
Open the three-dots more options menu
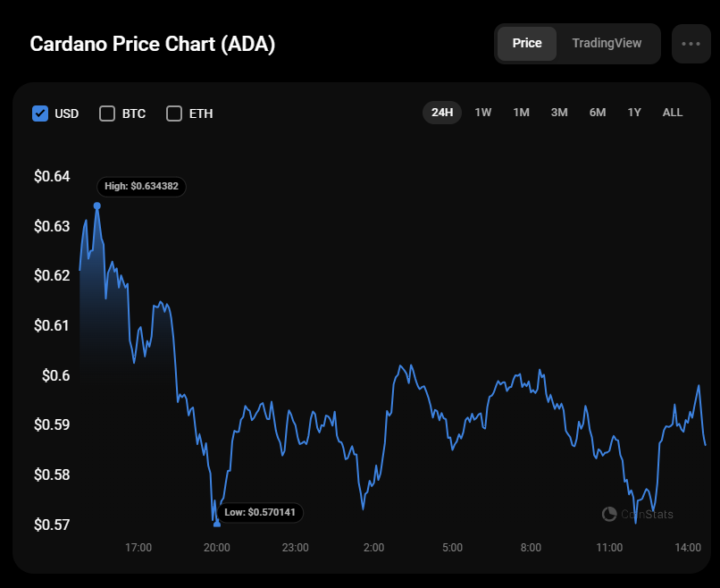tap(691, 43)
